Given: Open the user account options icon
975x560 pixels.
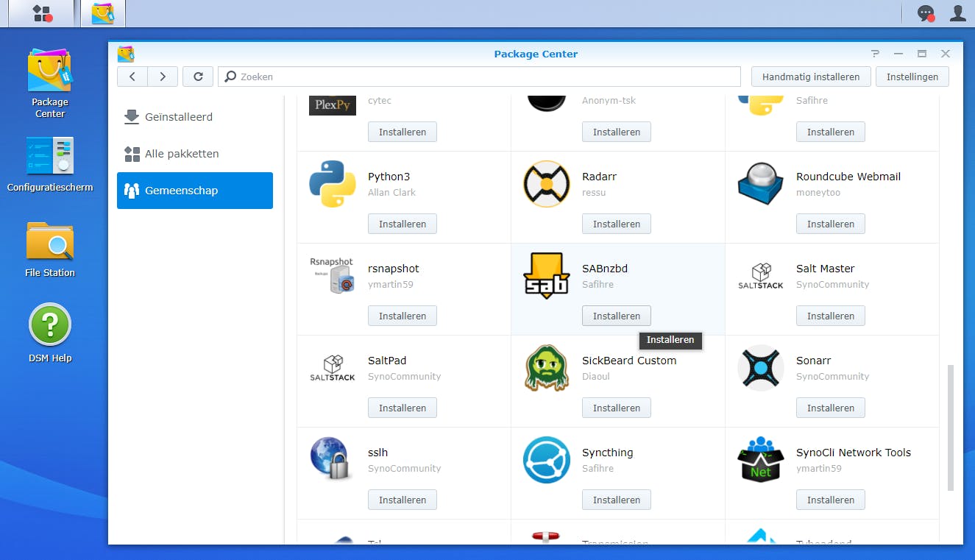Looking at the screenshot, I should click(958, 13).
